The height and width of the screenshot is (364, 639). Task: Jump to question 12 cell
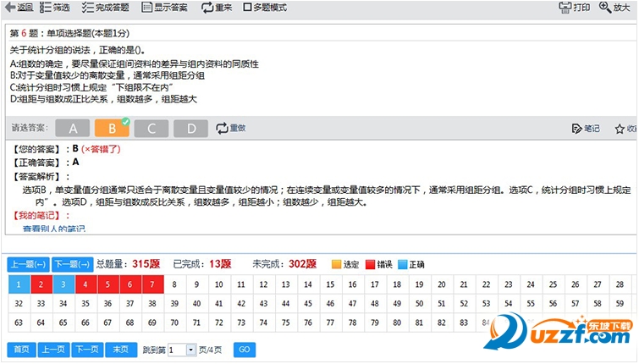264,284
